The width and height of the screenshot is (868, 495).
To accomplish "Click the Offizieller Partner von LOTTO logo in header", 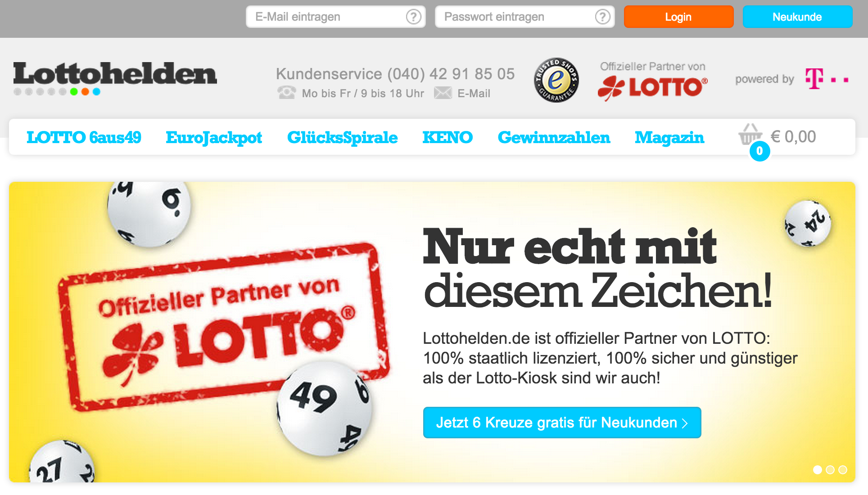I will pos(653,81).
